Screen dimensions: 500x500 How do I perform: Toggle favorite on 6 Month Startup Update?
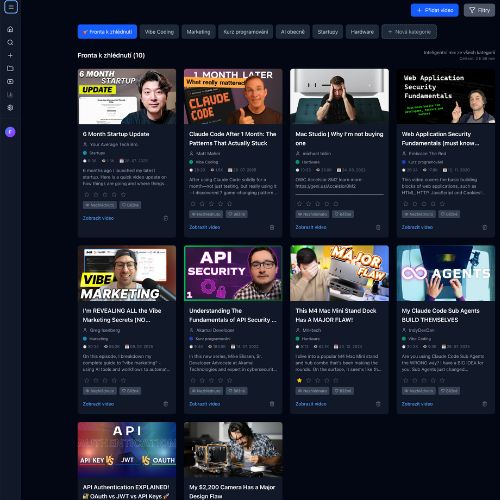coord(130,205)
